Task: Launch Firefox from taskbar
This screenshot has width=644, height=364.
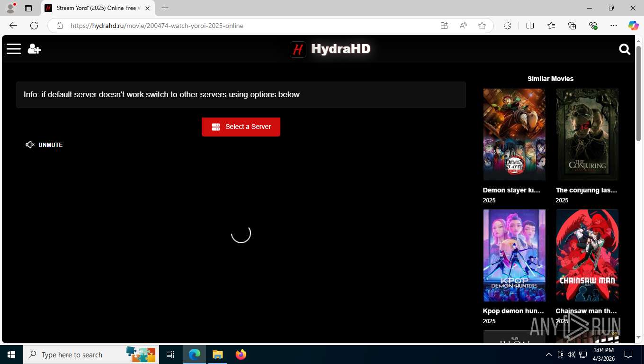Action: pyautogui.click(x=241, y=355)
